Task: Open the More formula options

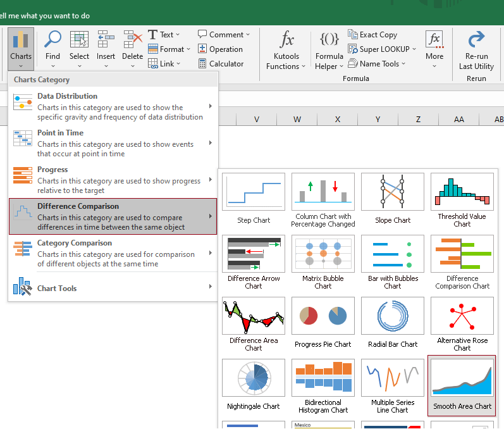Action: pos(434,49)
